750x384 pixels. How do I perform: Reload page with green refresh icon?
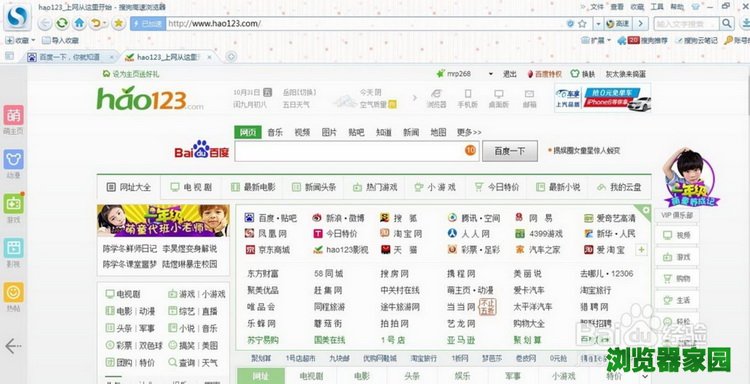pos(62,23)
